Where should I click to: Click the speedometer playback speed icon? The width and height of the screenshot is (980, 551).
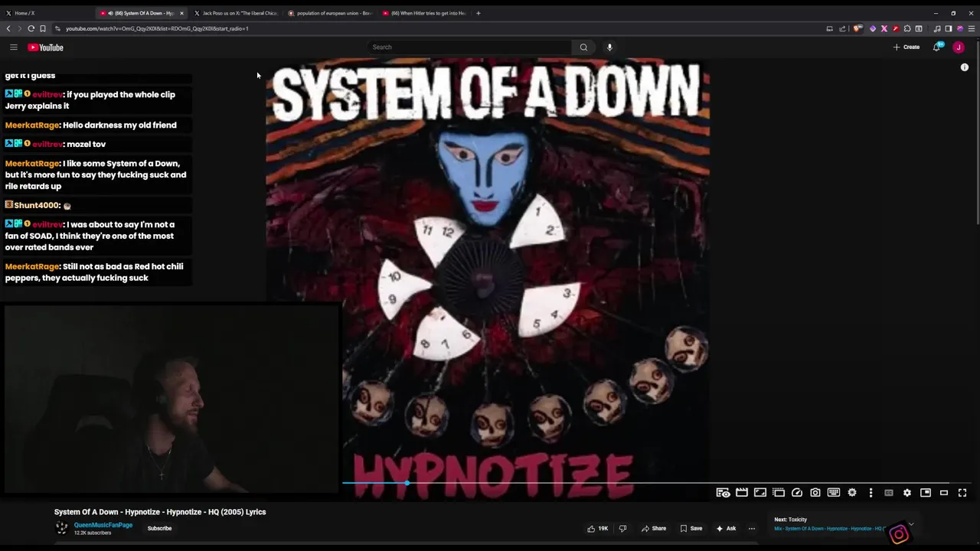click(797, 493)
